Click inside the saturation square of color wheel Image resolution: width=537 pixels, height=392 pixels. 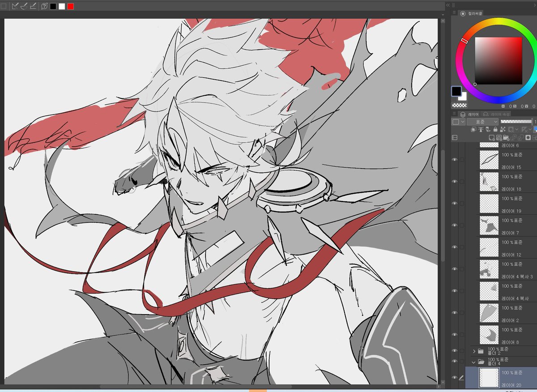point(499,60)
